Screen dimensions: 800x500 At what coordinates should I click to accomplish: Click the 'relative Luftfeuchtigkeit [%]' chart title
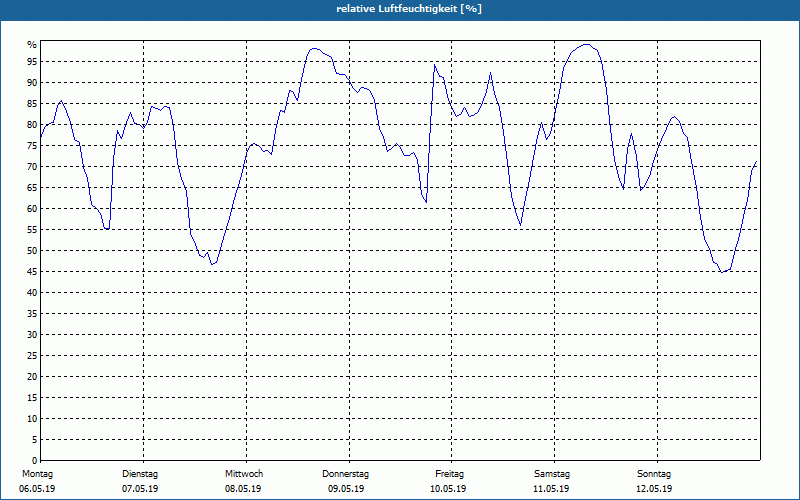tap(409, 9)
